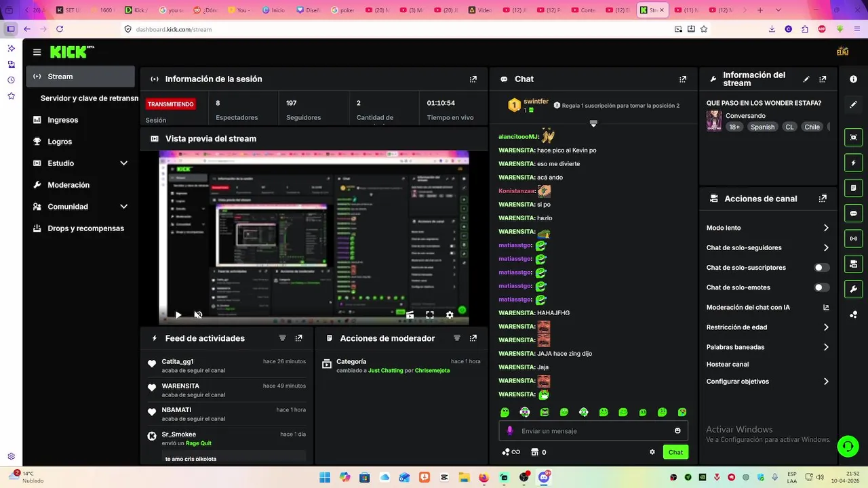Pop out the Acciones de canal panel
The height and width of the screenshot is (488, 868).
pyautogui.click(x=823, y=199)
